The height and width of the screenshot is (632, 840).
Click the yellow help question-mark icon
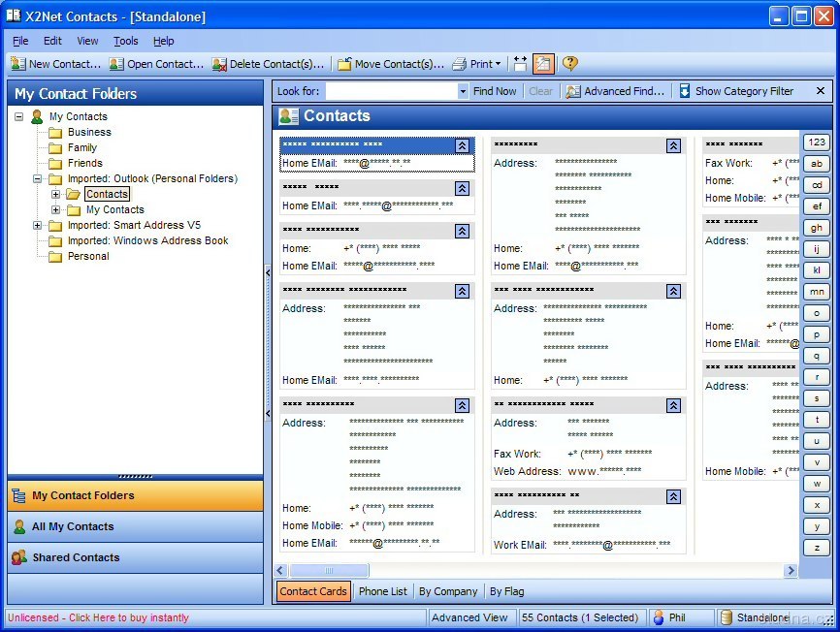tap(570, 63)
